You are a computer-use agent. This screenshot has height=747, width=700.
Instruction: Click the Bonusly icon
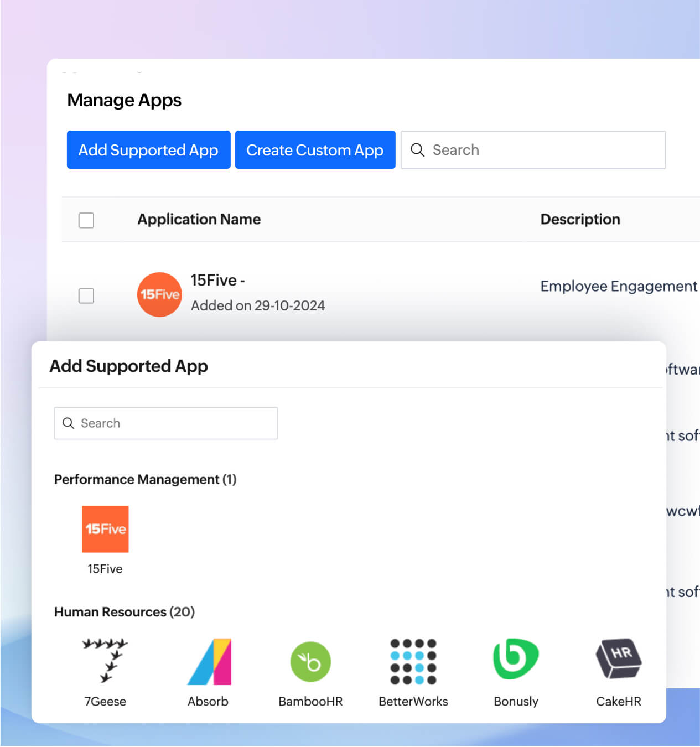(x=515, y=661)
